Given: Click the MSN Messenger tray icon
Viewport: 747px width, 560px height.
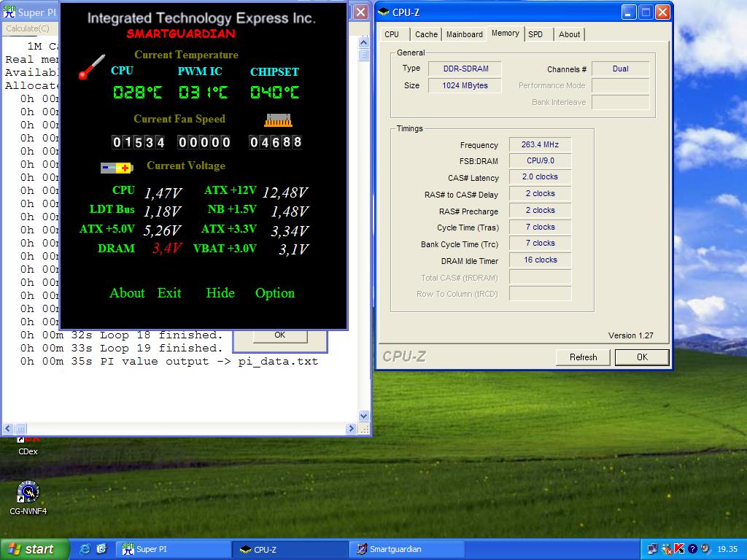Looking at the screenshot, I should (666, 549).
